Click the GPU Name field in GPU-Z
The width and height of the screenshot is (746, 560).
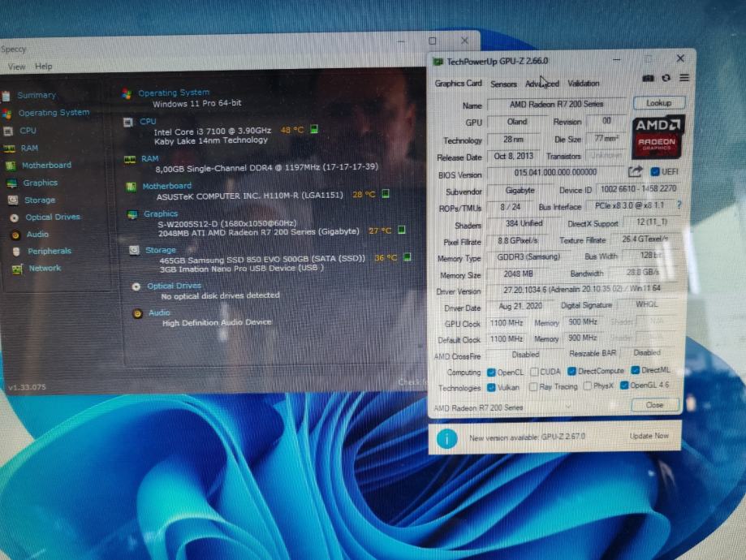click(557, 104)
